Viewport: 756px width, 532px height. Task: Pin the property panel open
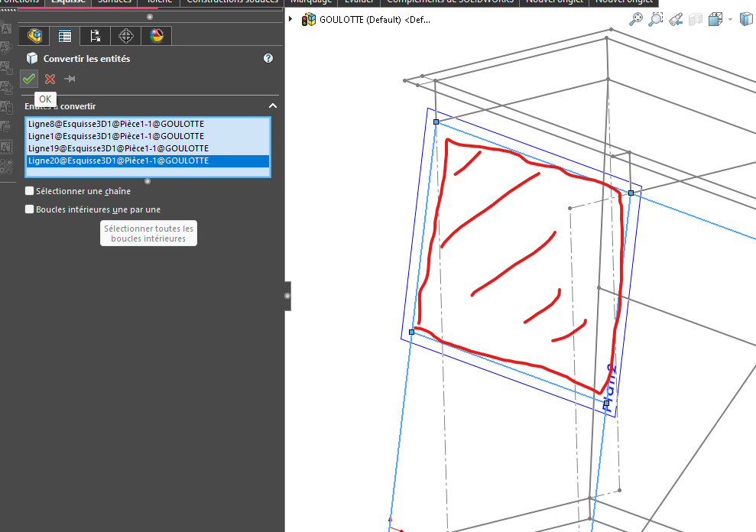coord(70,79)
